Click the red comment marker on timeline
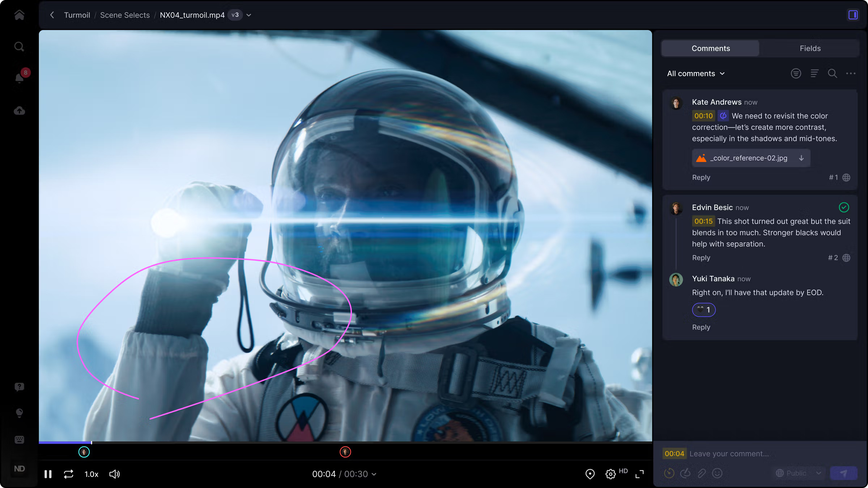 pyautogui.click(x=345, y=452)
